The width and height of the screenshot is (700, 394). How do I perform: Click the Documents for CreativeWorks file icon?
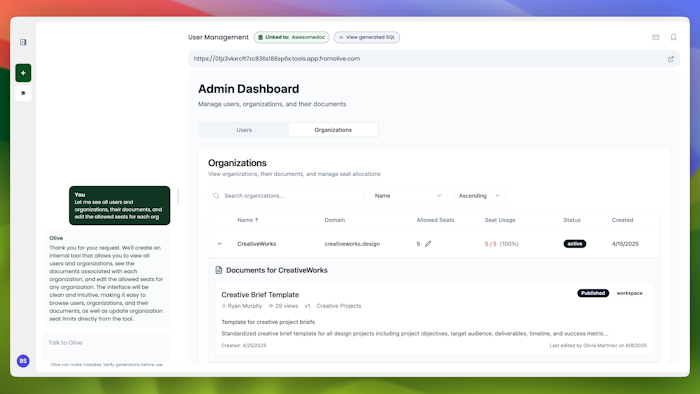pyautogui.click(x=219, y=270)
